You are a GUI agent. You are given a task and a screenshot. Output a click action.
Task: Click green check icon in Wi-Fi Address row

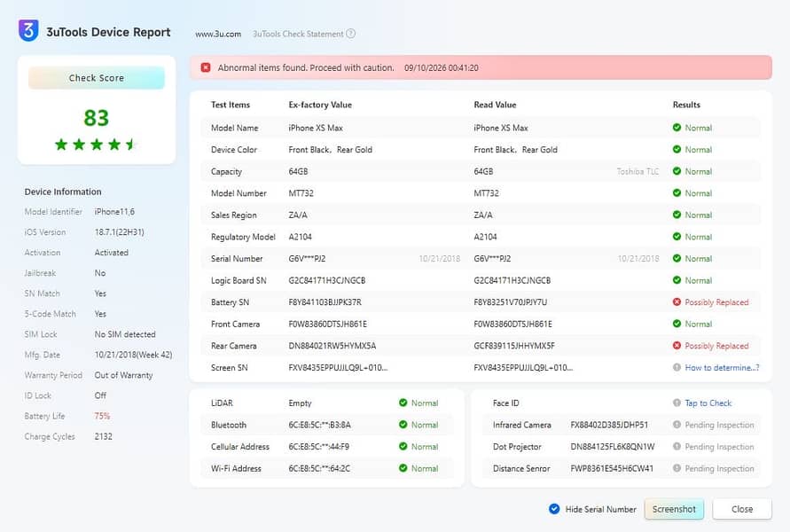403,468
